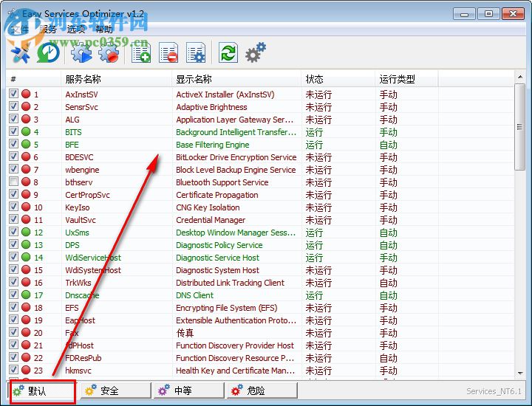Viewport: 532px width, 406px height.
Task: Click the green clock restore icon
Action: pos(48,53)
